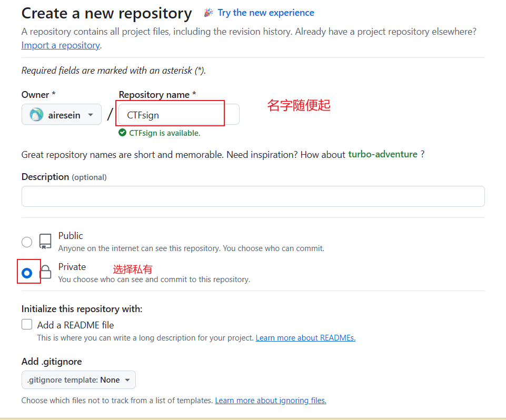Screen dimensions: 506x420
Task: Open Learn more about READMEs link
Action: pos(305,338)
